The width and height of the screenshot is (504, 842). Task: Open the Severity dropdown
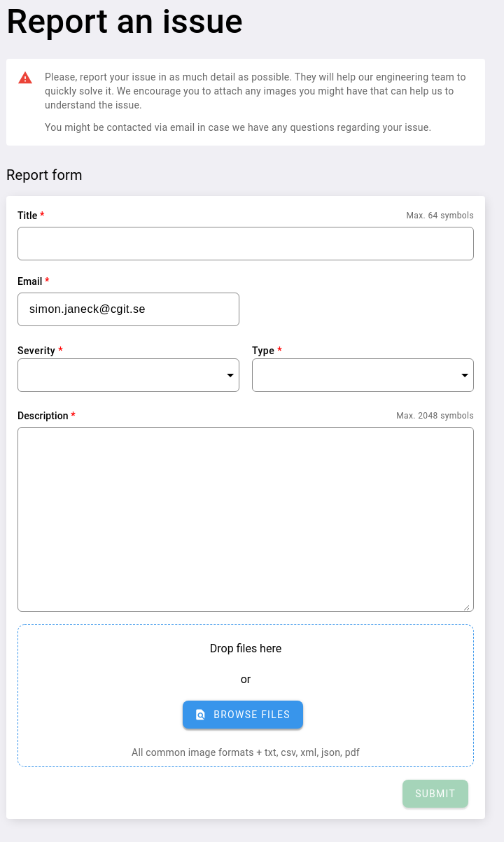(128, 375)
